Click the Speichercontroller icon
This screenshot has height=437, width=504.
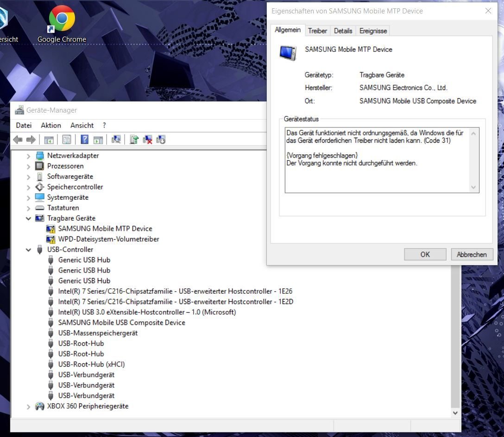pos(39,187)
